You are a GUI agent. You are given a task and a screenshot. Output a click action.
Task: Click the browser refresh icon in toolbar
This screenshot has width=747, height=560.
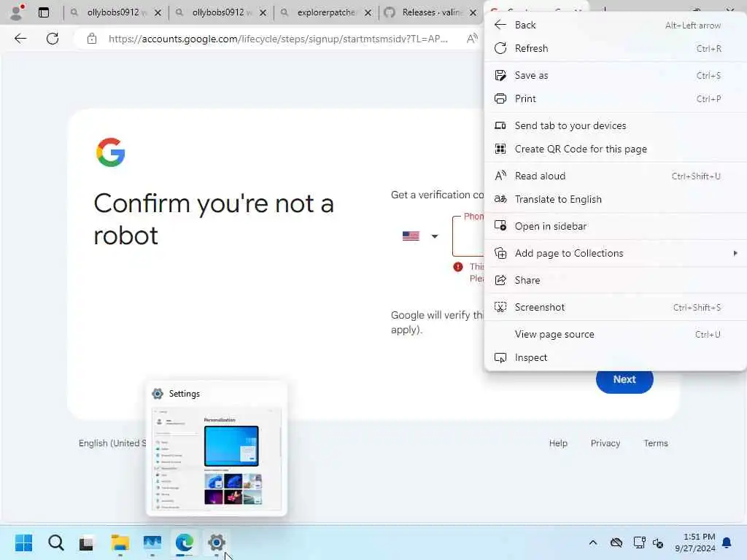tap(53, 39)
